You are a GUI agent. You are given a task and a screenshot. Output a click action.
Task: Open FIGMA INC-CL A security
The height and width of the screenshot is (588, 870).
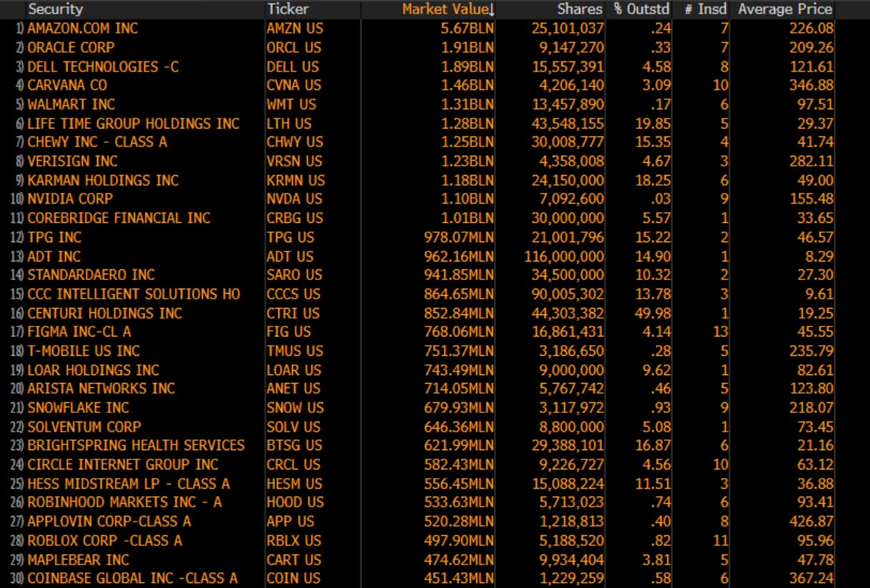79,332
